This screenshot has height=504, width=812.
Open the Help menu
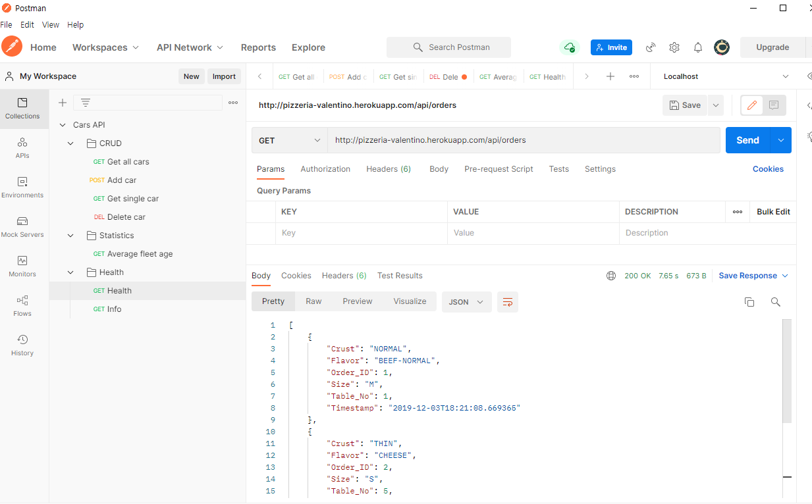pyautogui.click(x=76, y=25)
